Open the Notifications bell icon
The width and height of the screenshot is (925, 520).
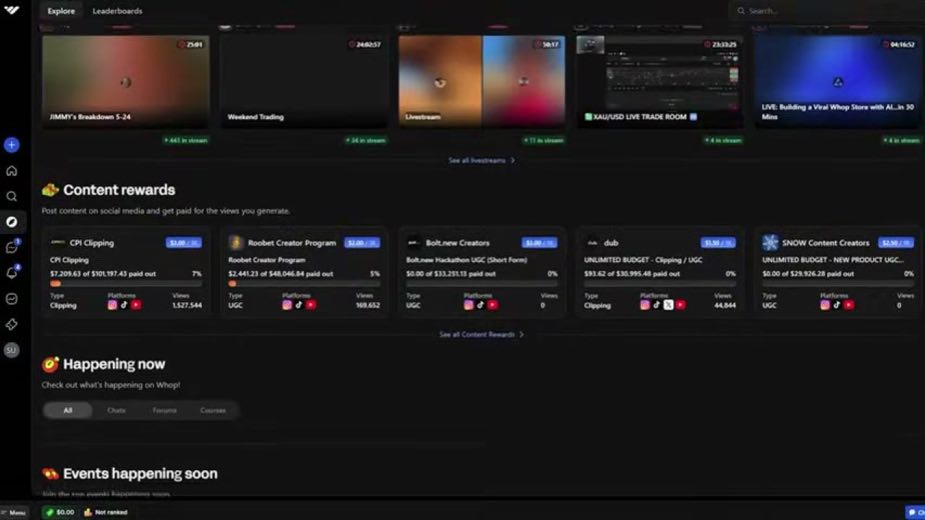(11, 273)
